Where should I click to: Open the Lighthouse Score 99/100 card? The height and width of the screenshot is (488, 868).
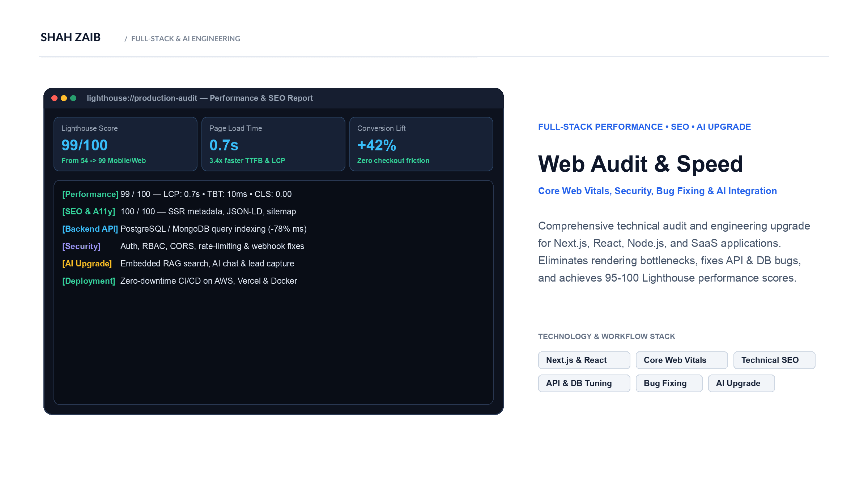(x=125, y=144)
